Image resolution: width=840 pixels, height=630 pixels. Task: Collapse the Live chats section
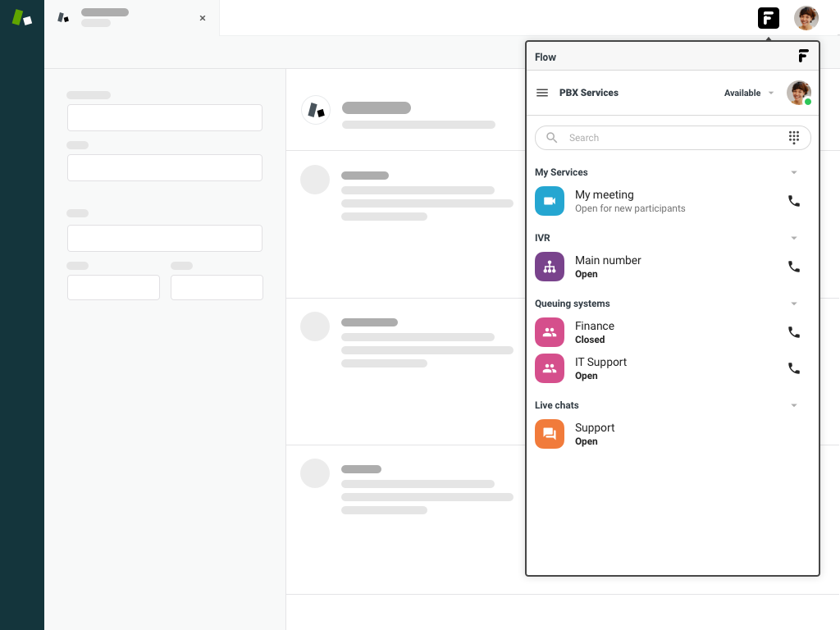click(793, 405)
